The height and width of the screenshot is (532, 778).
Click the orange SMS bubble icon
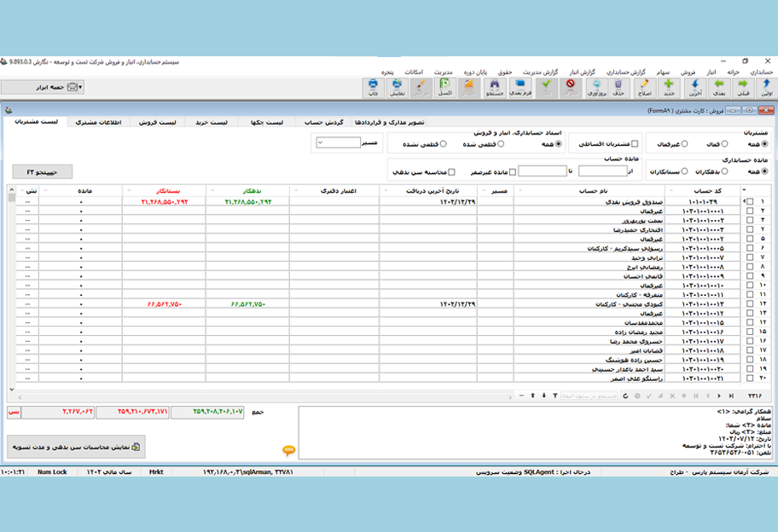[x=289, y=449]
